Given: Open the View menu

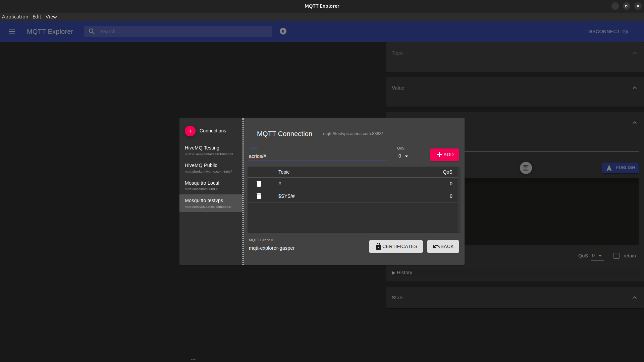Looking at the screenshot, I should pyautogui.click(x=51, y=17).
